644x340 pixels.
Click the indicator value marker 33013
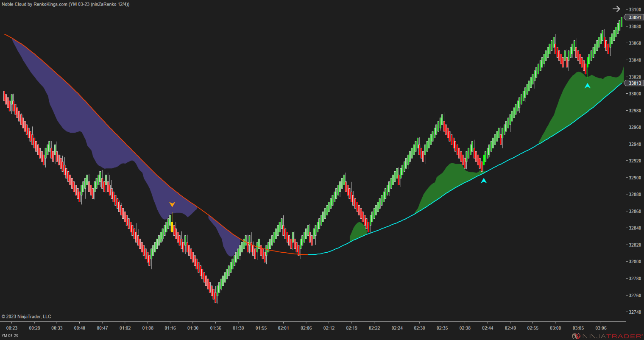point(635,83)
